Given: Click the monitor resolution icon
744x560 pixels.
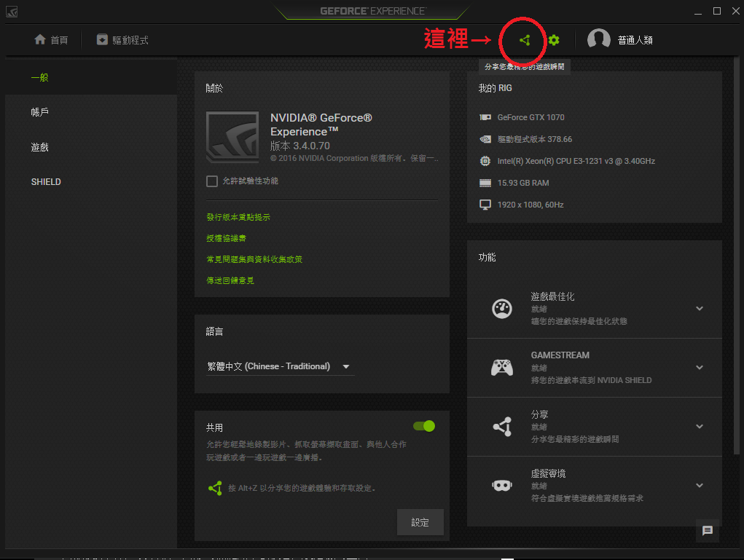Looking at the screenshot, I should (x=485, y=205).
